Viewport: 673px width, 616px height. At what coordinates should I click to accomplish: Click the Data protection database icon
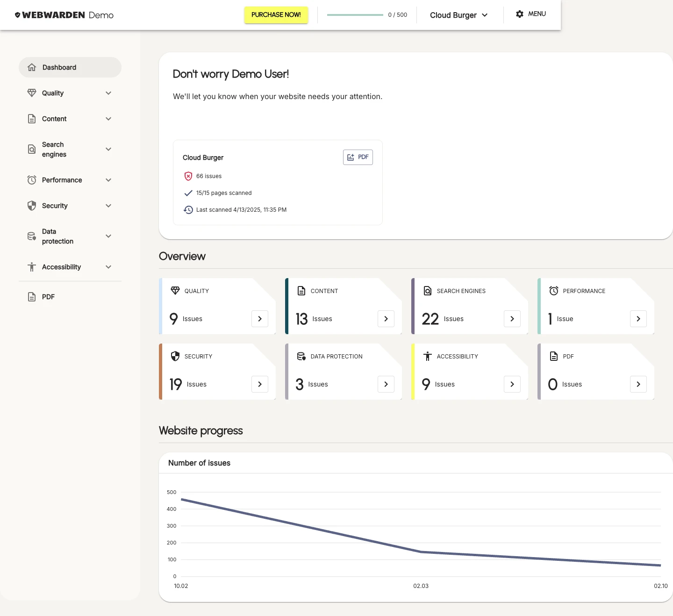31,236
